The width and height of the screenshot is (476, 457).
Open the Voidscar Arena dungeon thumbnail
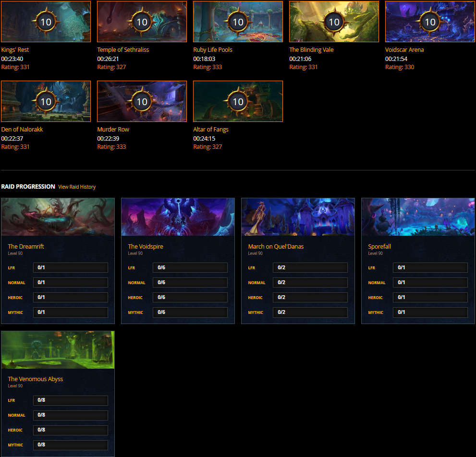[x=430, y=22]
